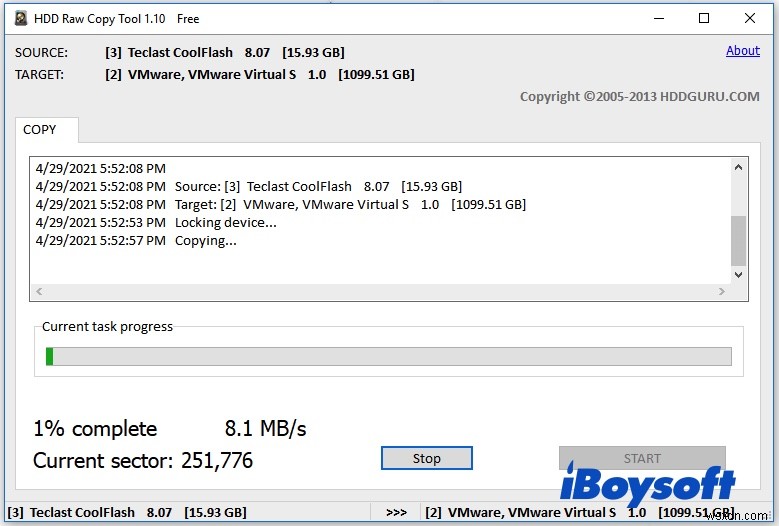779x526 pixels.
Task: Click the first log line, the one with only a timestamp
Action: [x=100, y=168]
